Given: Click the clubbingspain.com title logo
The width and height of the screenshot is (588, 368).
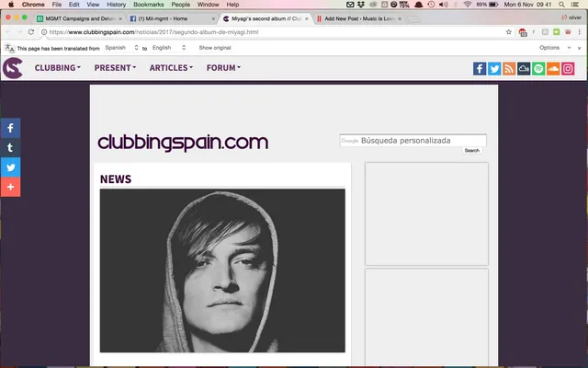Looking at the screenshot, I should click(183, 143).
